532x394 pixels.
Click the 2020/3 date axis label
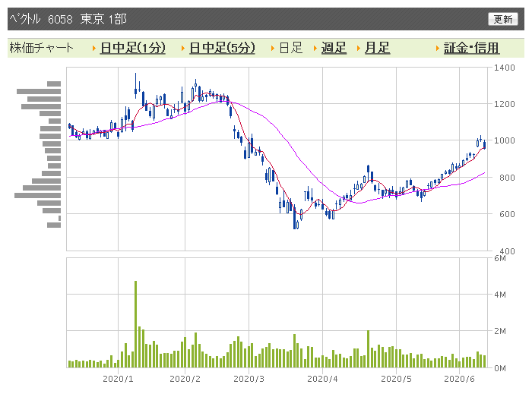[x=249, y=379]
